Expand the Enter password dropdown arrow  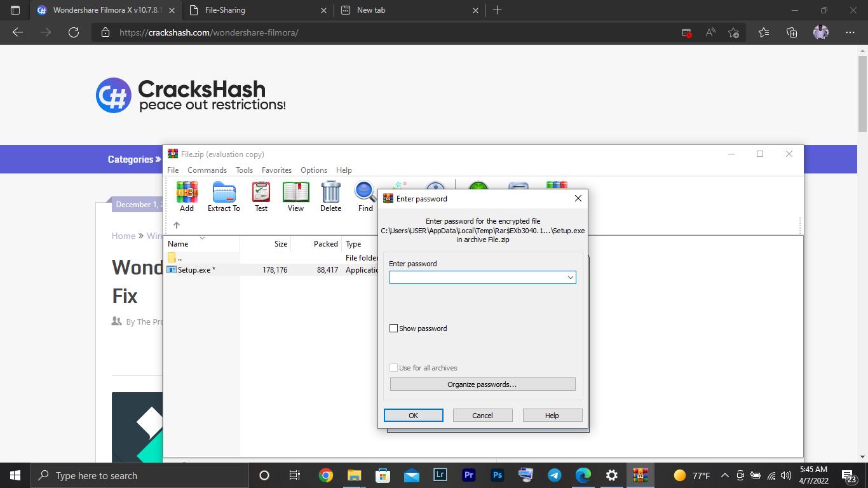click(570, 278)
